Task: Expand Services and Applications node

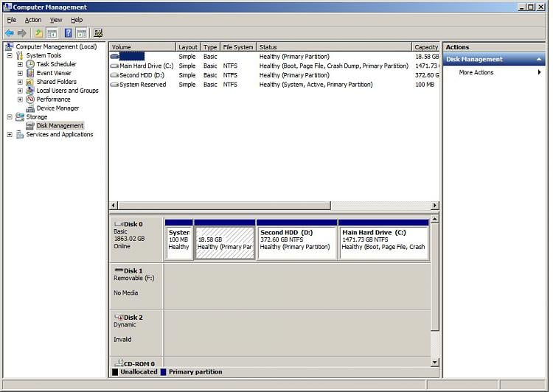Action: click(10, 135)
